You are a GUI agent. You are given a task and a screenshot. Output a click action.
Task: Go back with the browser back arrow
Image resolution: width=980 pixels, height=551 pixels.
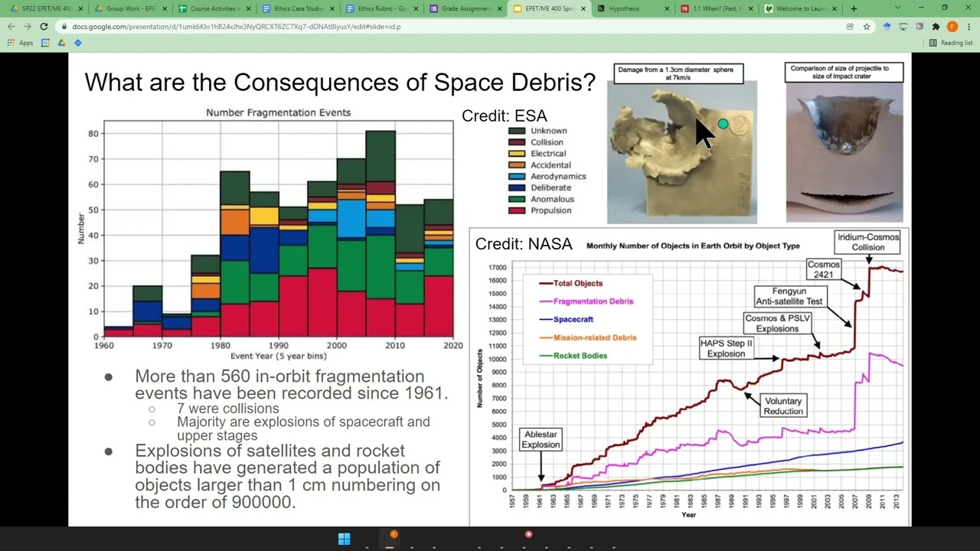point(11,27)
